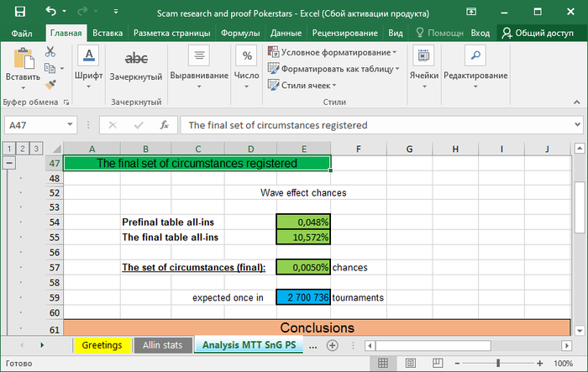The image size is (588, 372).
Task: Open the Редактирование editing group
Action: point(475,66)
